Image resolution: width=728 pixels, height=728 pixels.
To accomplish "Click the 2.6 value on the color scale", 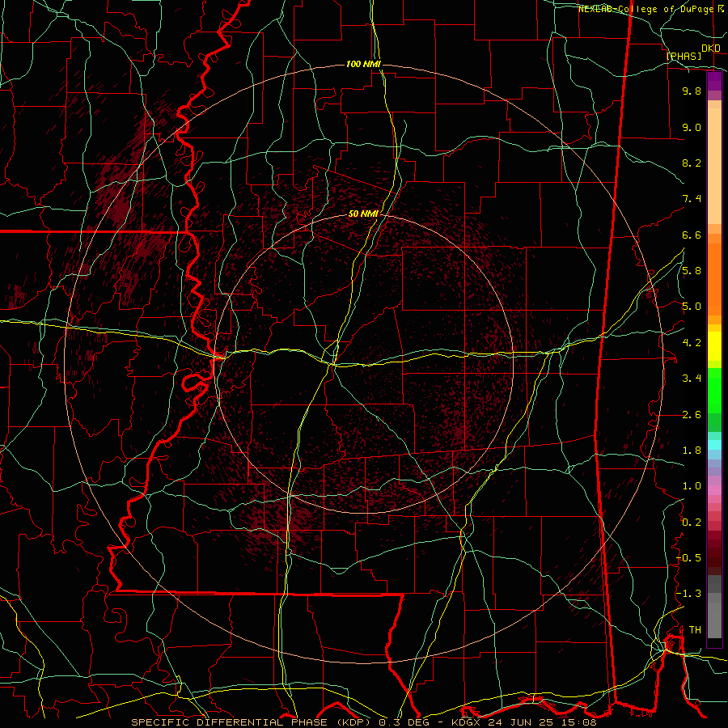I will [x=692, y=415].
